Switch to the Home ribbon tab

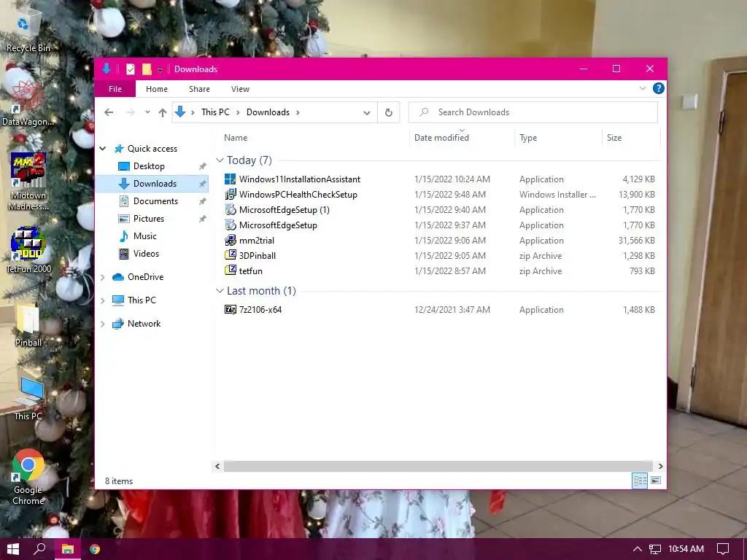coord(157,89)
